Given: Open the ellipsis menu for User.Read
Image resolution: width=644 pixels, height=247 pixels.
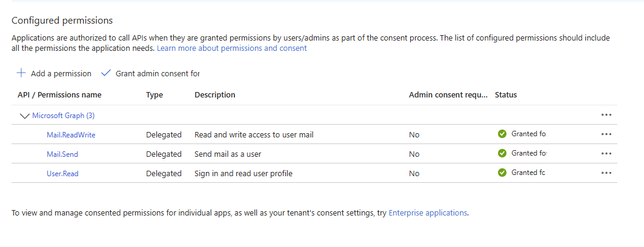Looking at the screenshot, I should 606,173.
